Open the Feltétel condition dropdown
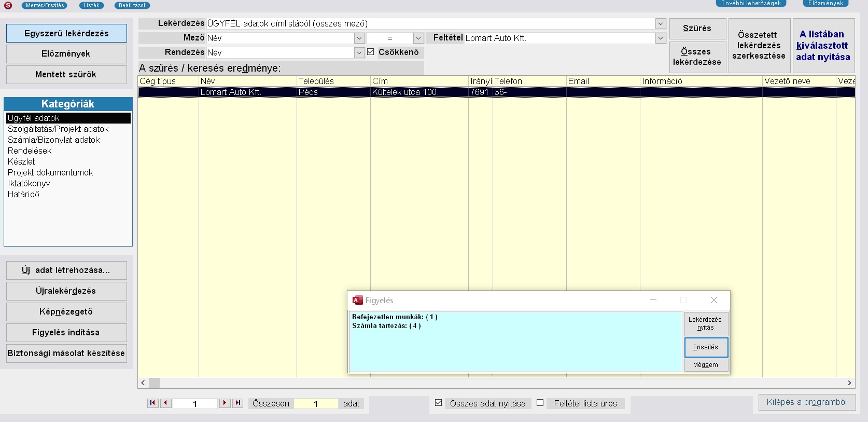This screenshot has height=422, width=868. point(660,38)
